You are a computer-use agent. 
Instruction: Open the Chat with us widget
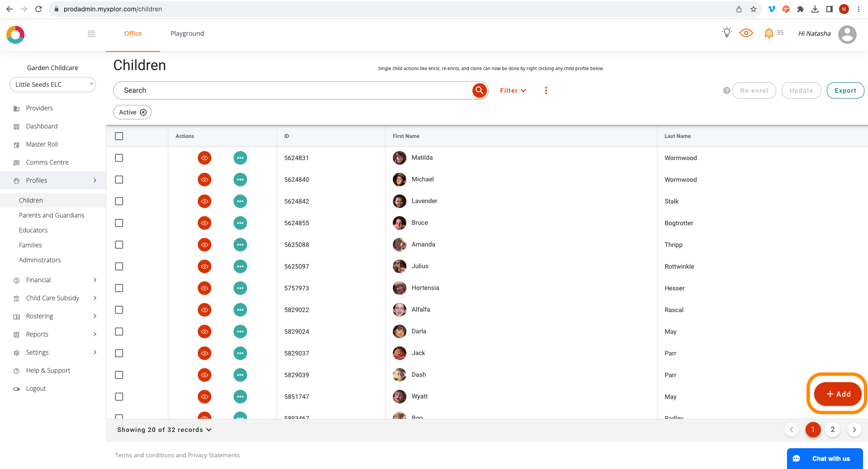(x=825, y=459)
